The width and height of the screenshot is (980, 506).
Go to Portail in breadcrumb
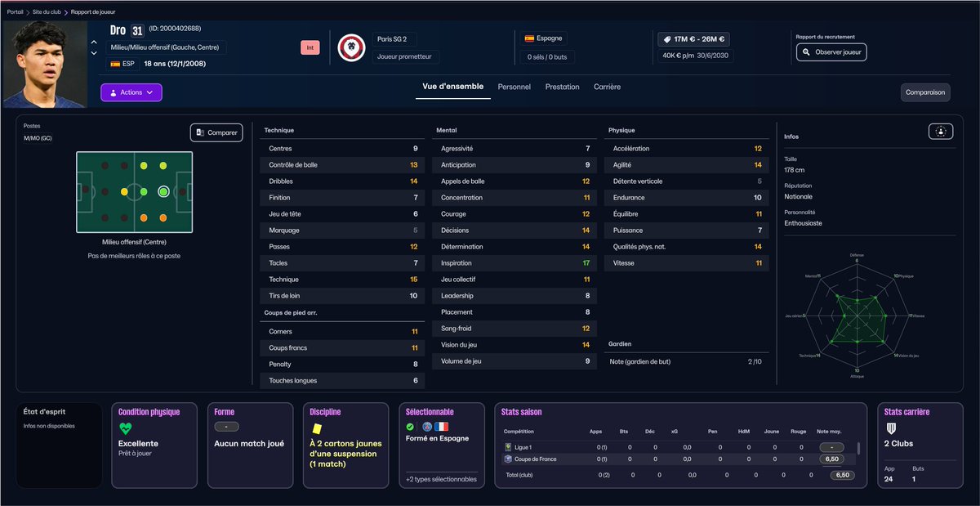coord(15,12)
